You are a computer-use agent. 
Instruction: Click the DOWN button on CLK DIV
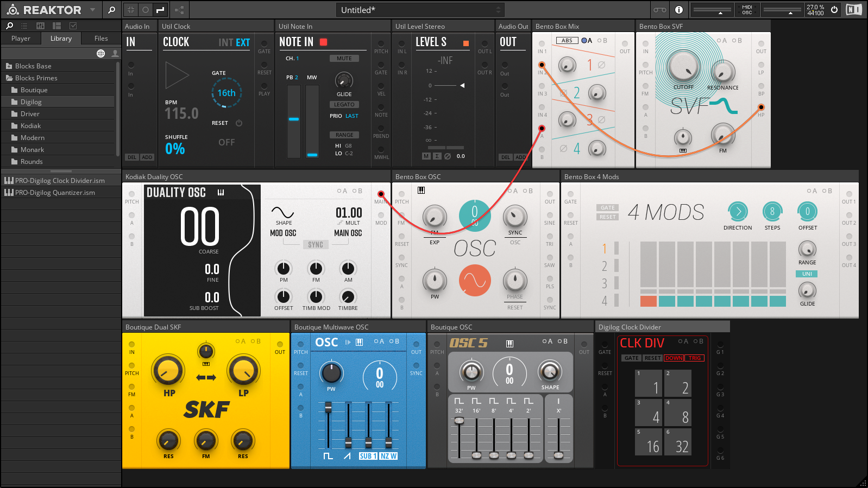click(674, 358)
